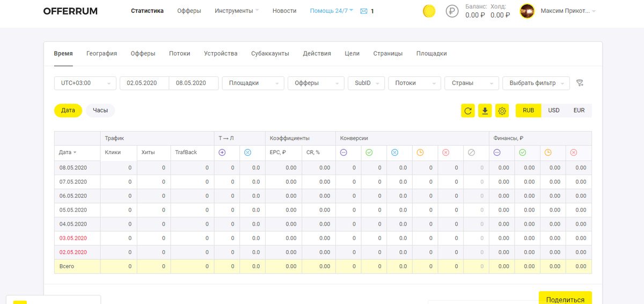Click the Всего totals row label
Viewport: 644px width, 304px height.
67,266
